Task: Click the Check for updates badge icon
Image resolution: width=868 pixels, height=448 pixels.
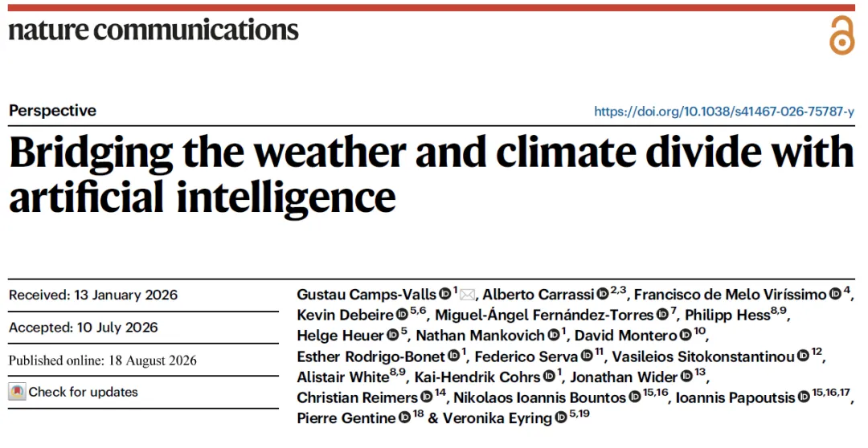Action: [x=17, y=392]
